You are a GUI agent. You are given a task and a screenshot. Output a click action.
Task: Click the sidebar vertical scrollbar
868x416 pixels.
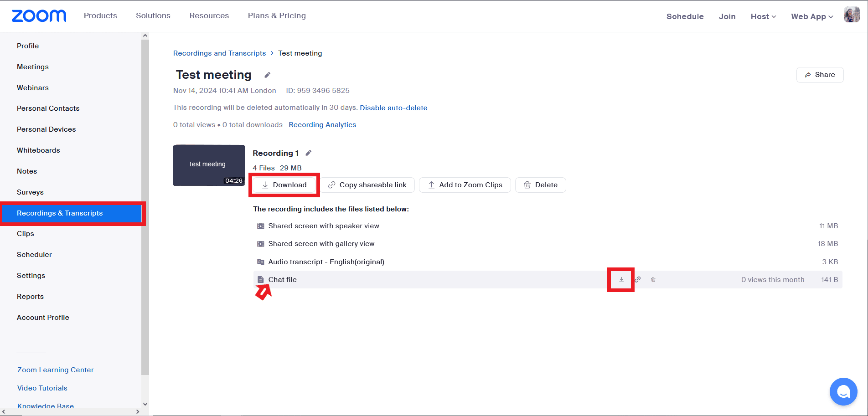(145, 205)
